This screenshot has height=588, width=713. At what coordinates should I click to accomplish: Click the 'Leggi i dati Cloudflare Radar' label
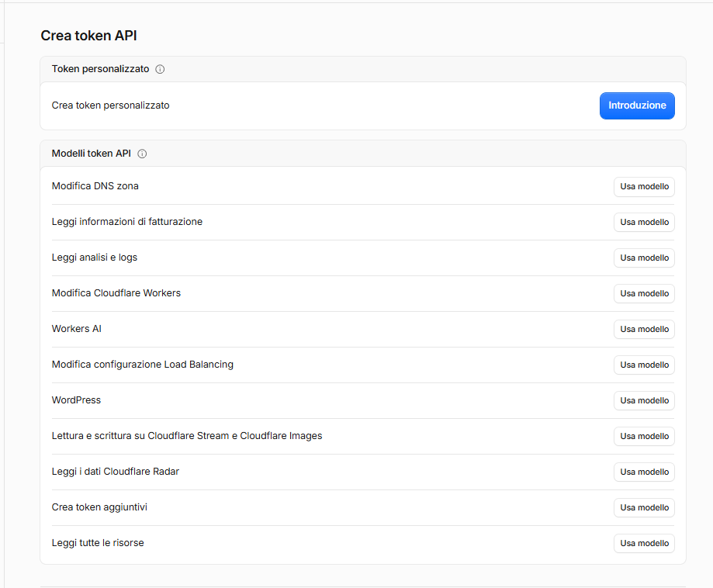(x=116, y=472)
